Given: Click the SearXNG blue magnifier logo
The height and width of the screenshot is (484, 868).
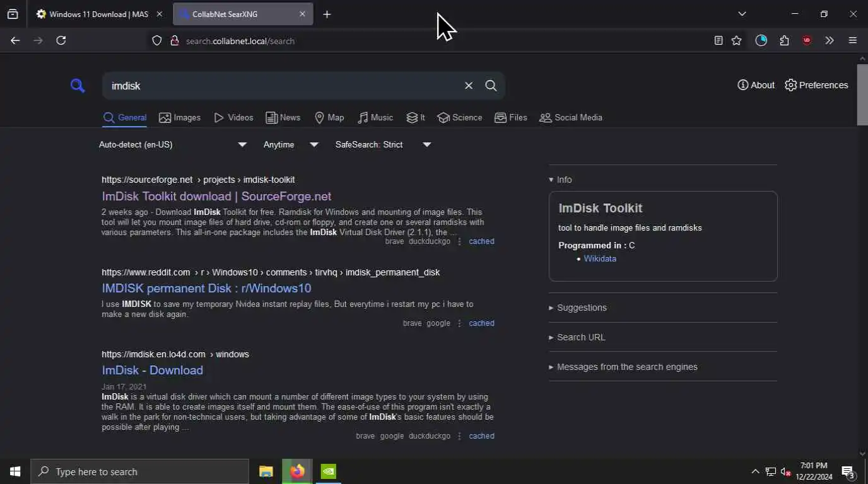Looking at the screenshot, I should click(78, 86).
